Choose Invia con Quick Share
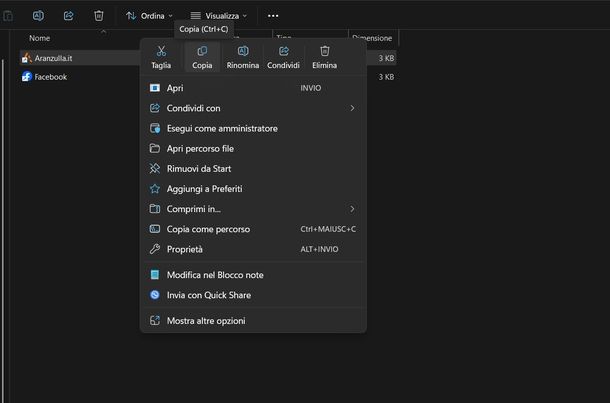Screen dimensions: 610x403 click(x=253, y=295)
